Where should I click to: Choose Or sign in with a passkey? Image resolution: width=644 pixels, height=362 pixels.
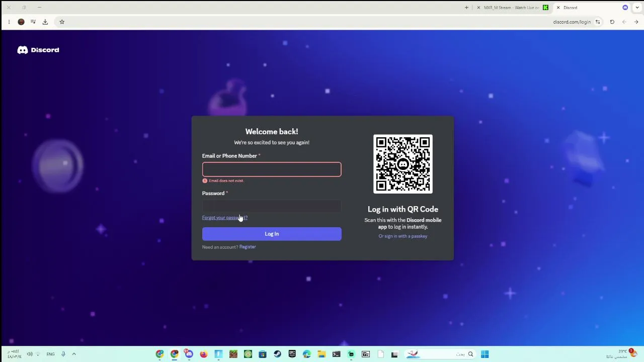[403, 236]
